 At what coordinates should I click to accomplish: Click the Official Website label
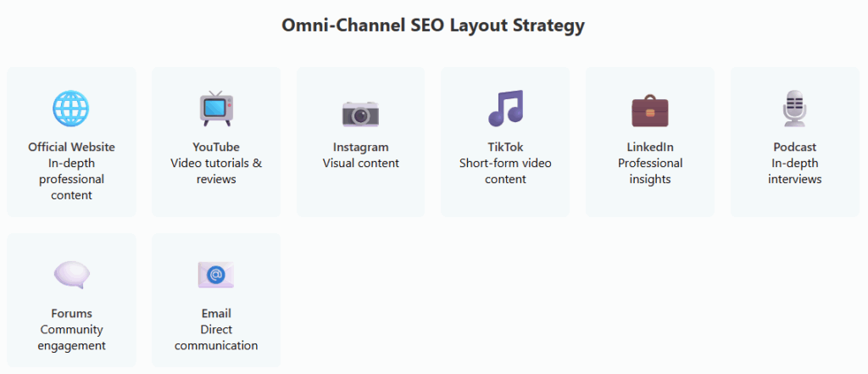71,147
